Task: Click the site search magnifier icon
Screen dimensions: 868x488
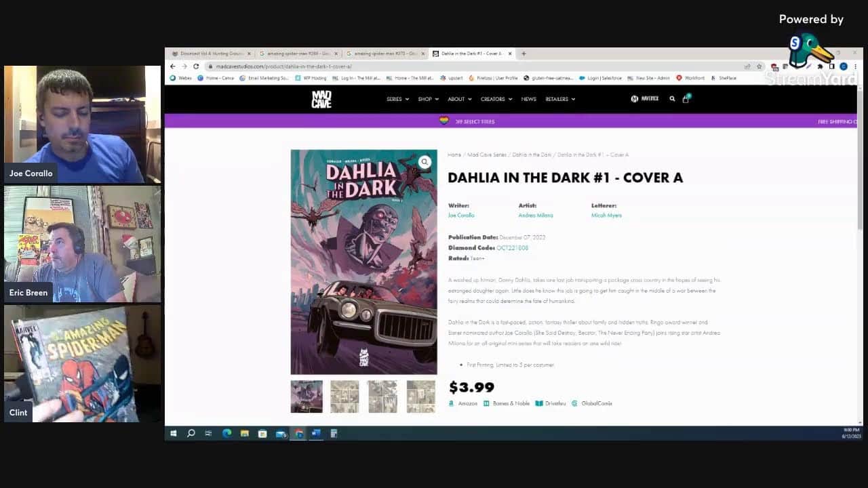Action: (x=672, y=99)
